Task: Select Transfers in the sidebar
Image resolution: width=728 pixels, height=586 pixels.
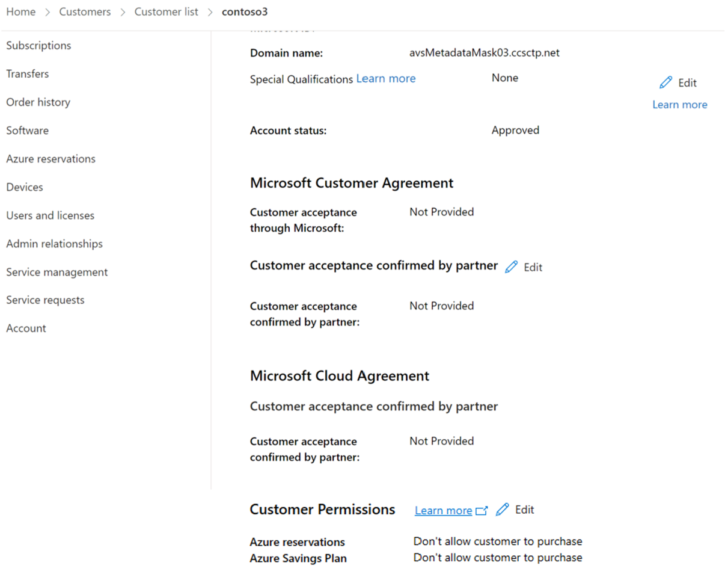Action: [x=28, y=74]
